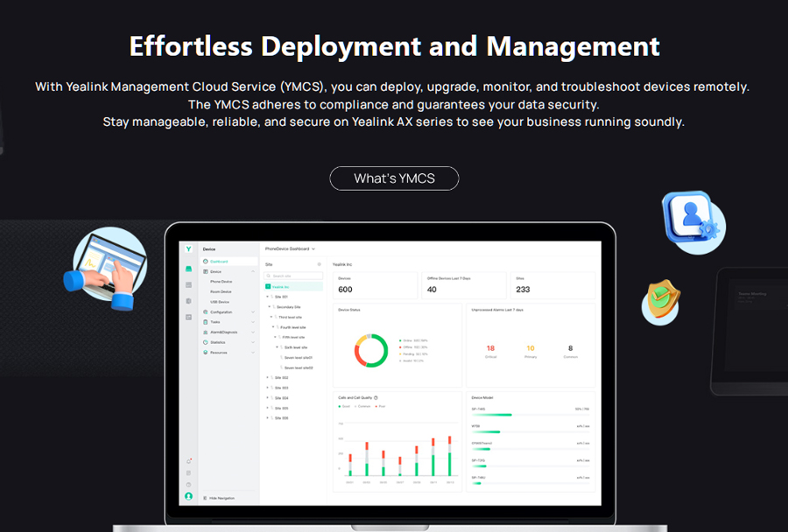This screenshot has height=532, width=788.
Task: Open the user avatar icon in sidebar
Action: [x=188, y=496]
